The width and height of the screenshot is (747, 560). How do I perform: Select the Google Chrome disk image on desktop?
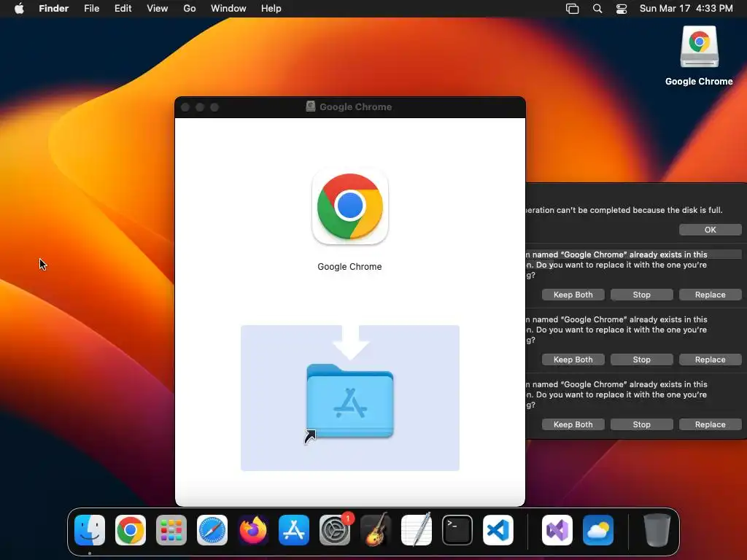[x=700, y=47]
